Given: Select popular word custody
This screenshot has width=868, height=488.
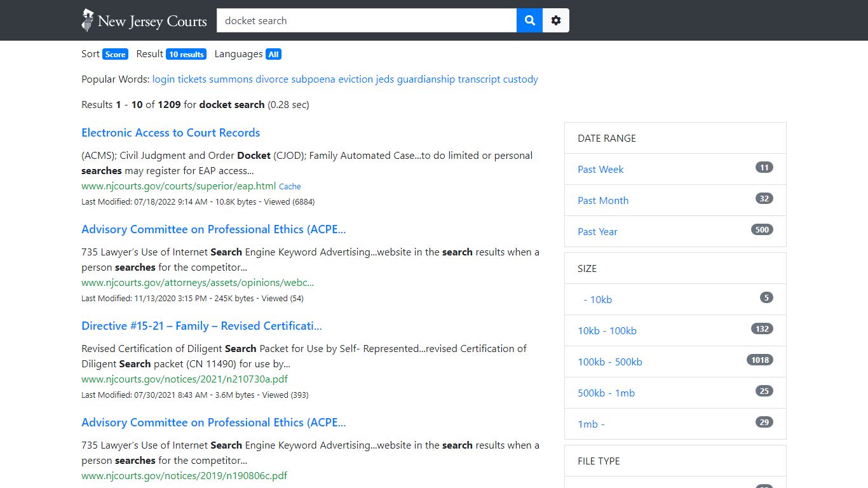Looking at the screenshot, I should coord(520,79).
